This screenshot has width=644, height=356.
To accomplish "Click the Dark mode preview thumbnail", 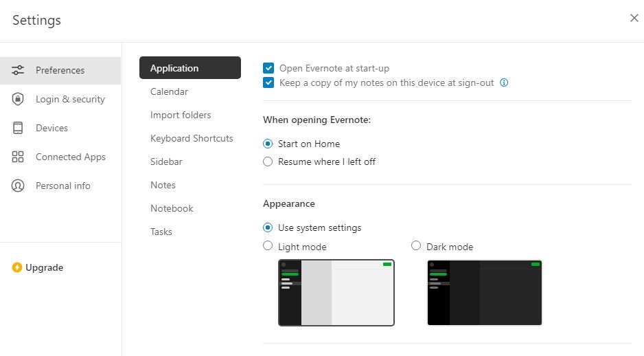I will point(485,293).
